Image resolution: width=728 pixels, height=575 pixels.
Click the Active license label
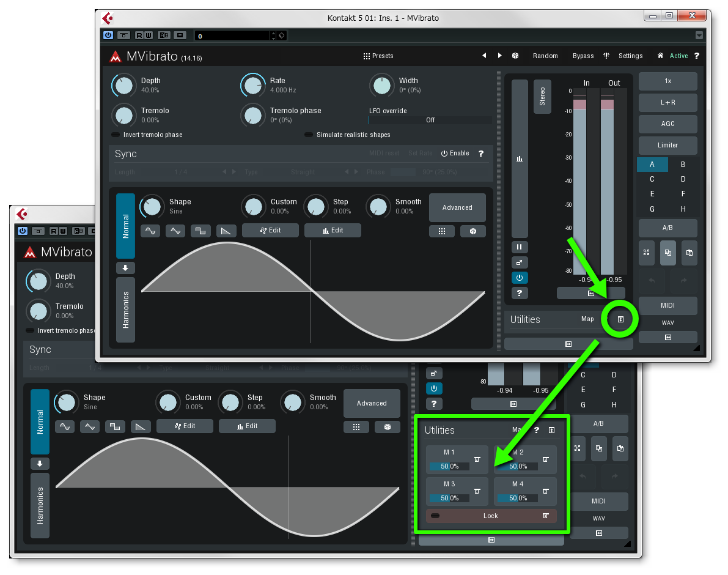click(x=678, y=56)
